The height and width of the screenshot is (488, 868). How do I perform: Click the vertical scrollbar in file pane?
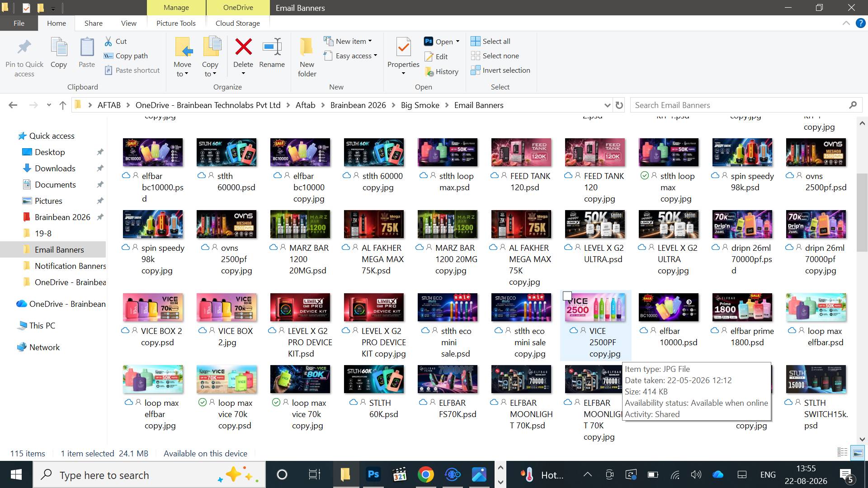[862, 212]
